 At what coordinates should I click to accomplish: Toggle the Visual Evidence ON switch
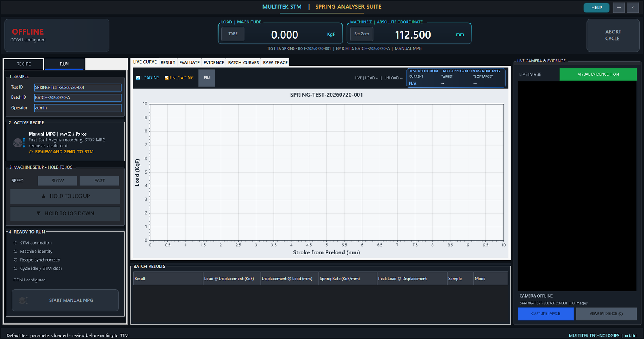(x=598, y=74)
